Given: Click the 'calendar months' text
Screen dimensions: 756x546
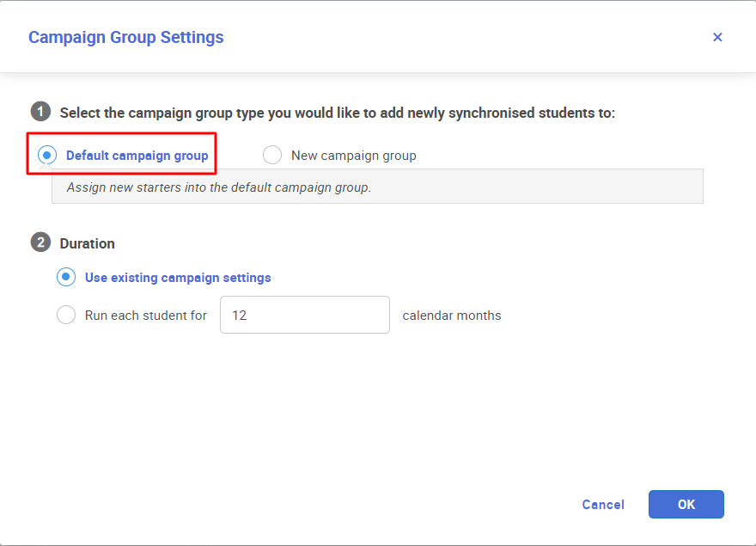Looking at the screenshot, I should point(452,316).
